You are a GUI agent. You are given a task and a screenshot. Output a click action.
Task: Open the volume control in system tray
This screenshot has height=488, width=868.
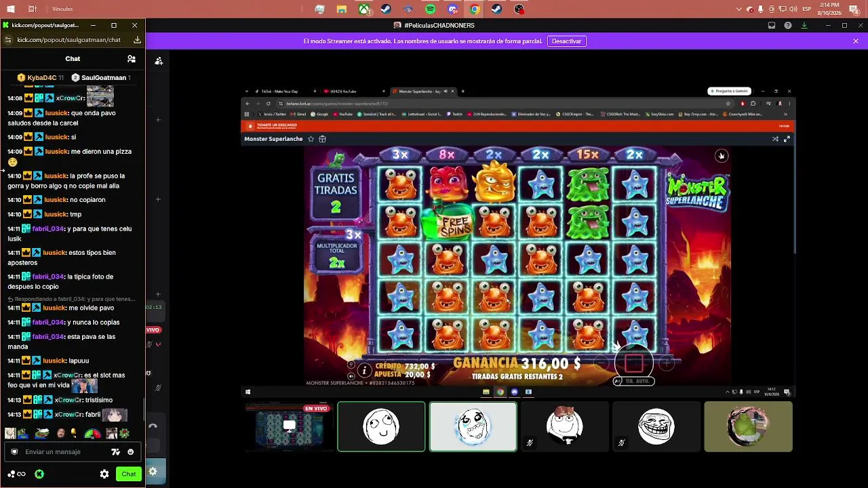pos(794,9)
